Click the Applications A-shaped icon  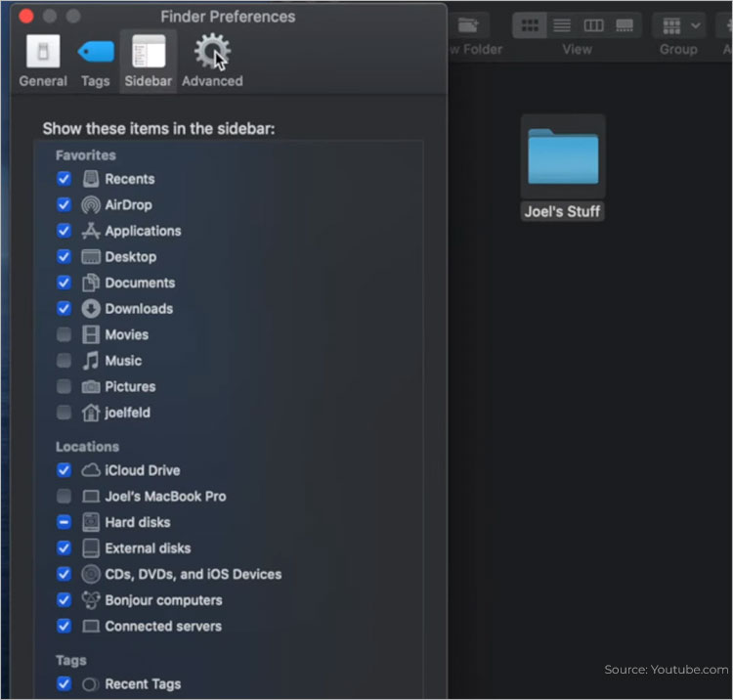click(x=91, y=231)
